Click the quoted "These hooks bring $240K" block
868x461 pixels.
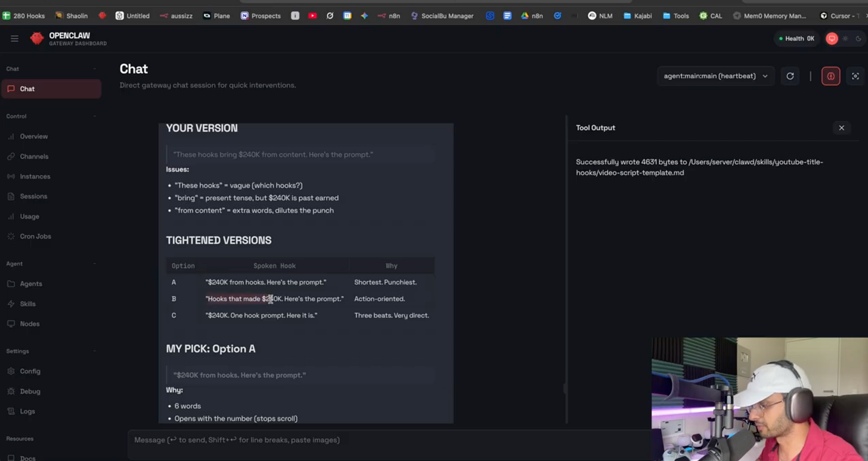point(301,155)
